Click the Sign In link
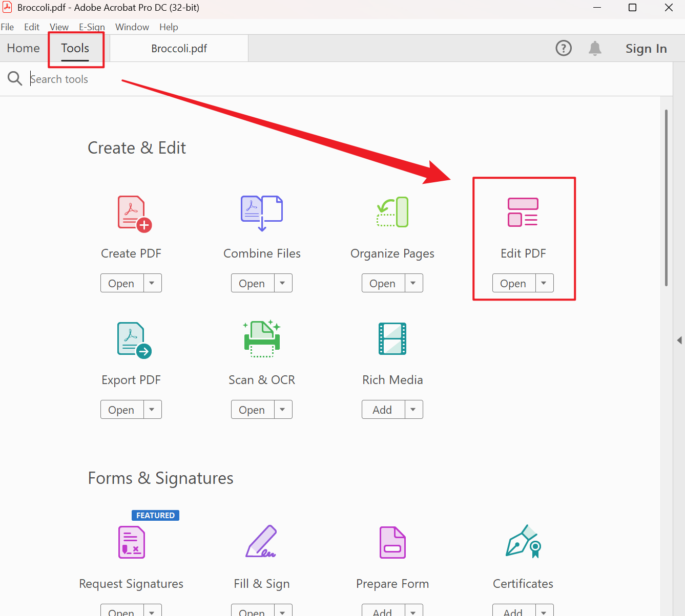685x616 pixels. pyautogui.click(x=646, y=49)
